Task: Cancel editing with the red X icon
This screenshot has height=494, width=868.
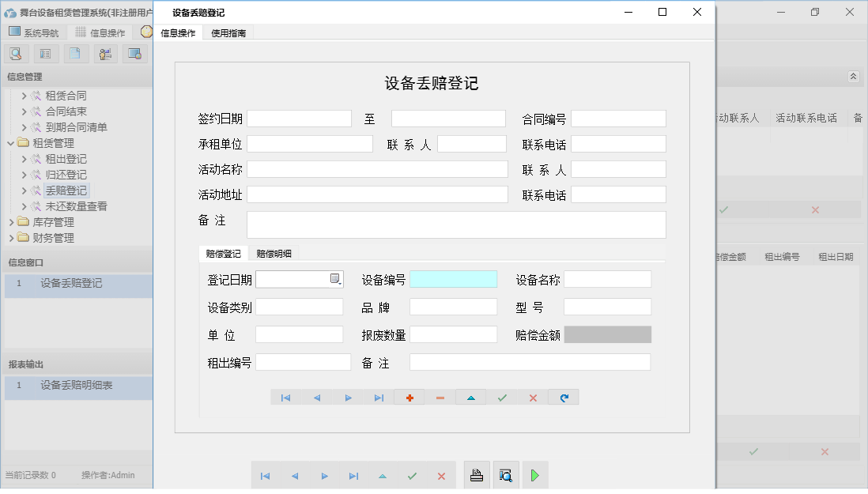Action: pyautogui.click(x=532, y=397)
